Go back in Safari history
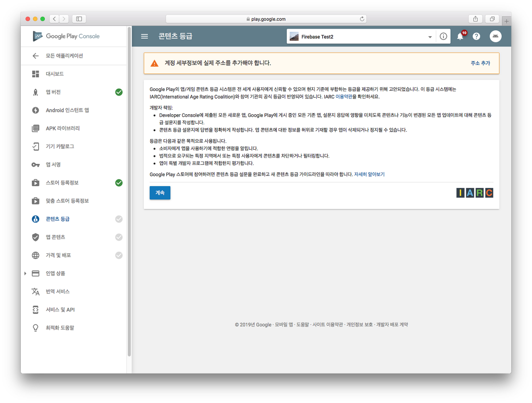 point(54,19)
